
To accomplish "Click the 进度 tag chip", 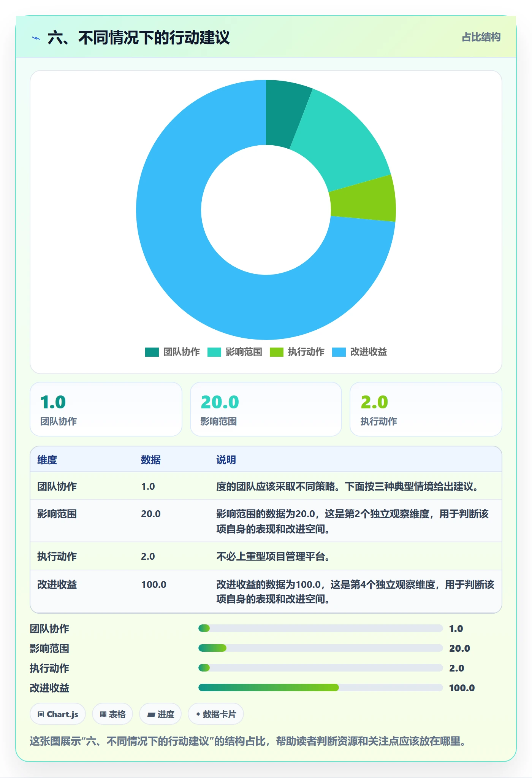I will (x=160, y=714).
